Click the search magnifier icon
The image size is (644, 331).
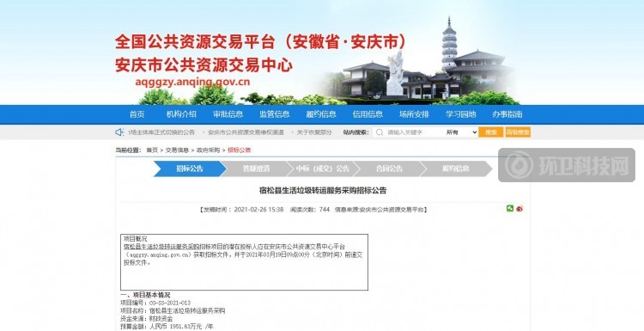click(380, 132)
